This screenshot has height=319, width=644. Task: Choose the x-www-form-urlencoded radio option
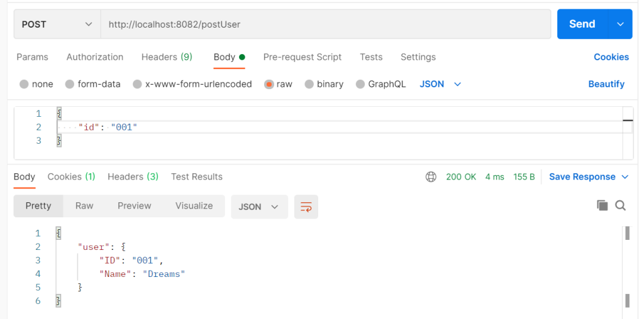(137, 84)
